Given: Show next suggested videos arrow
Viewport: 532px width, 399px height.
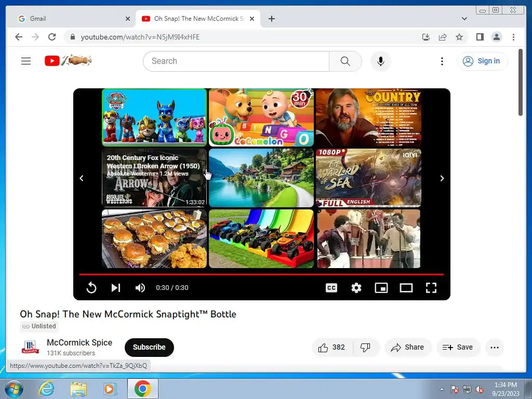Looking at the screenshot, I should pyautogui.click(x=442, y=178).
